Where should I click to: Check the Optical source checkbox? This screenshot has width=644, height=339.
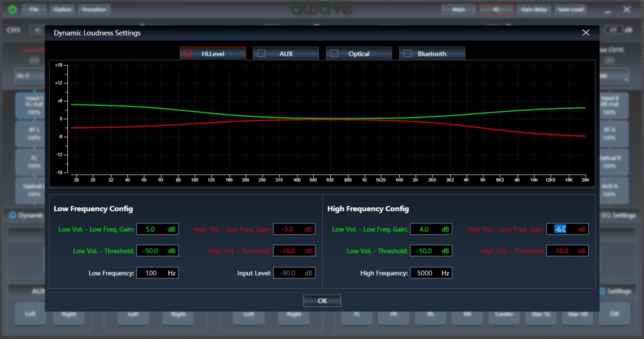pos(334,54)
